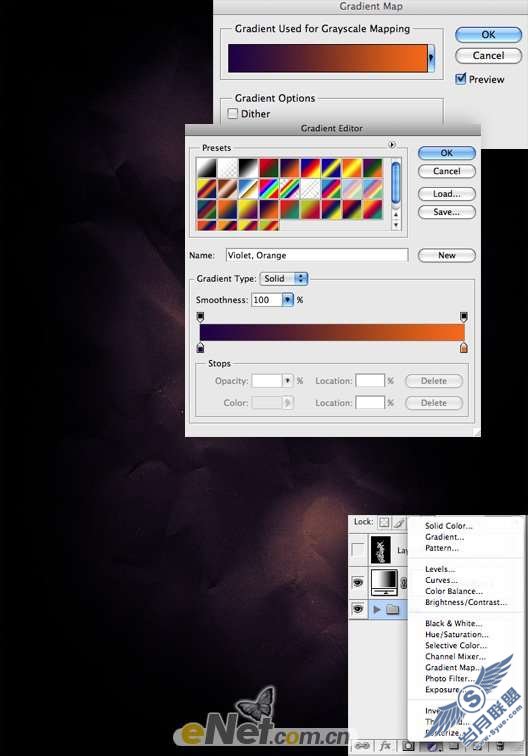Click OK in the Gradient Editor
The height and width of the screenshot is (756, 528).
pyautogui.click(x=447, y=153)
